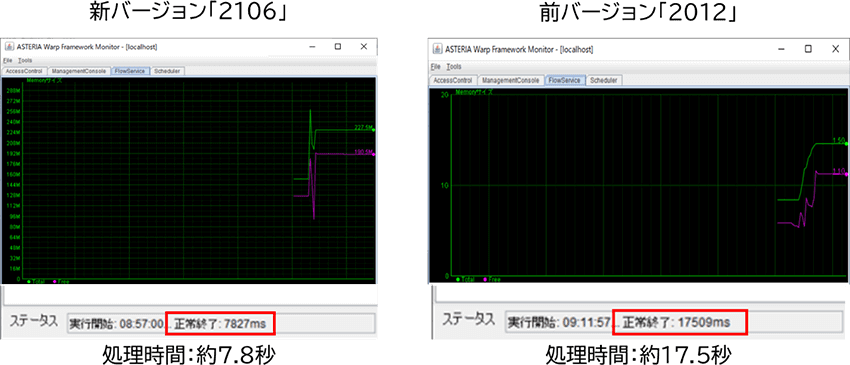The height and width of the screenshot is (365, 850).
Task: Click magenta Free legend marker in left graph
Action: tap(54, 281)
